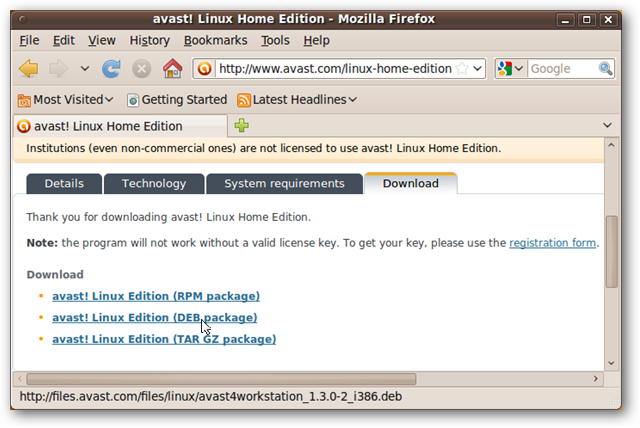This screenshot has height=428, width=640.
Task: Open the Getting Started bookmark
Action: coord(177,100)
